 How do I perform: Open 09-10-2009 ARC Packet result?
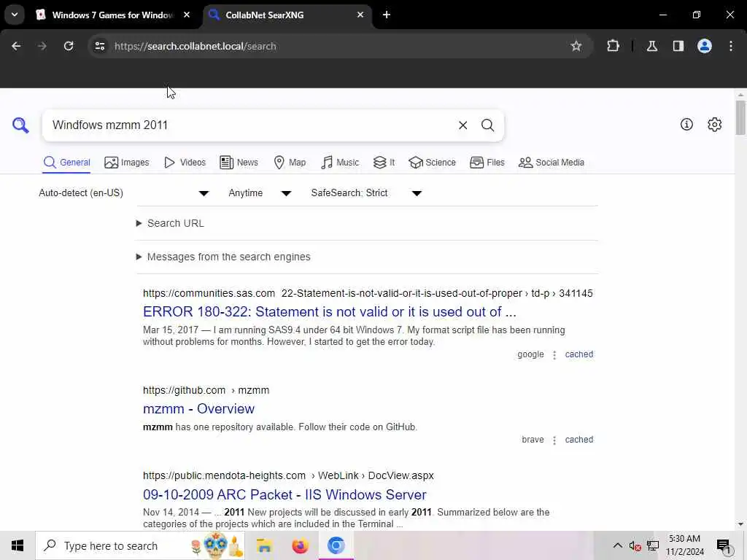[x=285, y=494]
